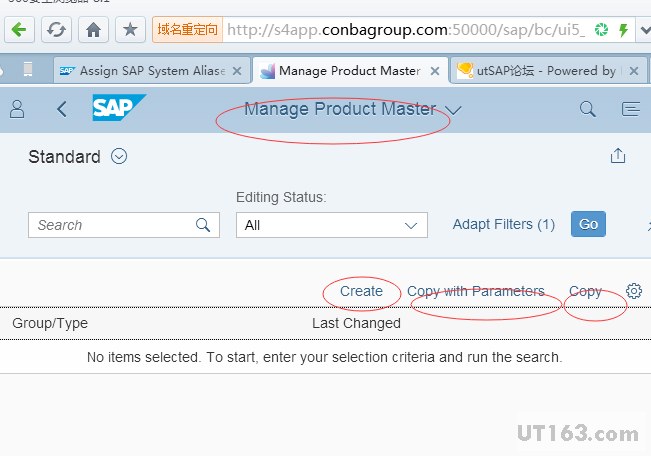This screenshot has width=651, height=456.
Task: Click the green swirl icon in address bar
Action: pyautogui.click(x=601, y=29)
